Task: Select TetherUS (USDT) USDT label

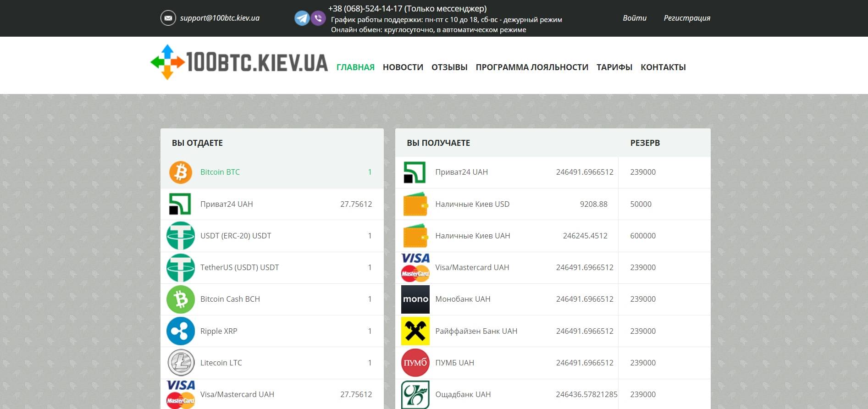Action: tap(239, 267)
